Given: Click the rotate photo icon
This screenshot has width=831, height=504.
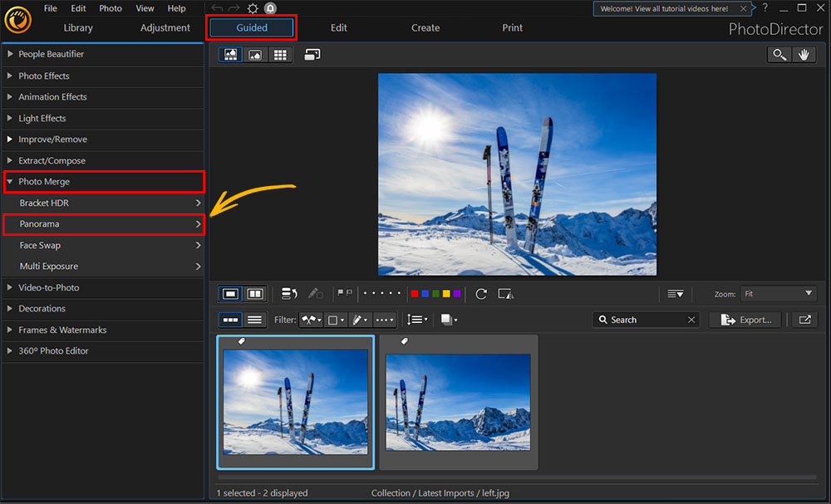Looking at the screenshot, I should point(480,293).
